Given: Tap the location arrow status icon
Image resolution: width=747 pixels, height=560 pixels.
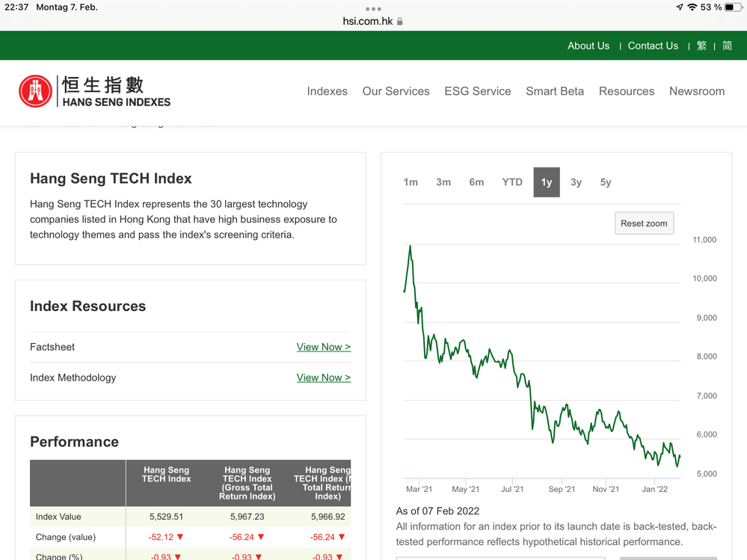Looking at the screenshot, I should pyautogui.click(x=680, y=7).
